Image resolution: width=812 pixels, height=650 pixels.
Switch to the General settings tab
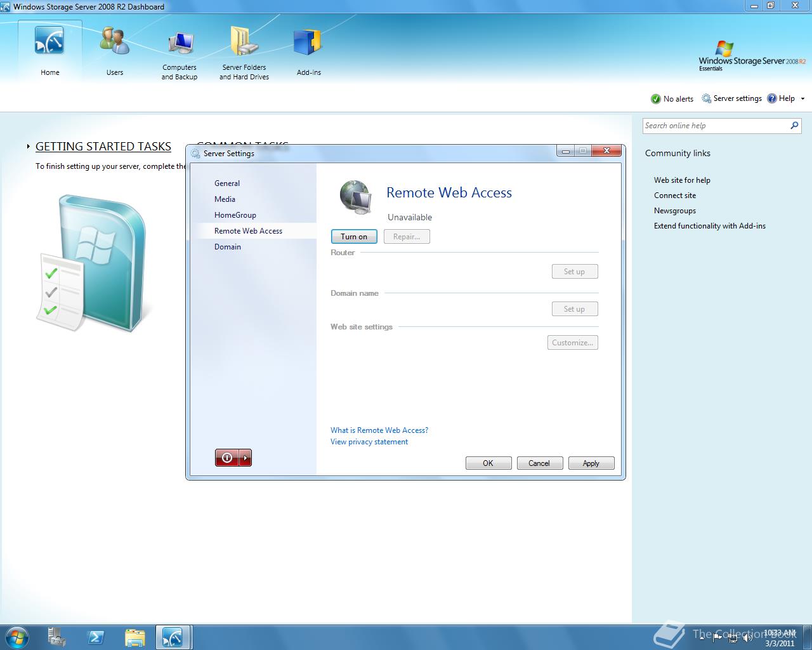pos(227,183)
